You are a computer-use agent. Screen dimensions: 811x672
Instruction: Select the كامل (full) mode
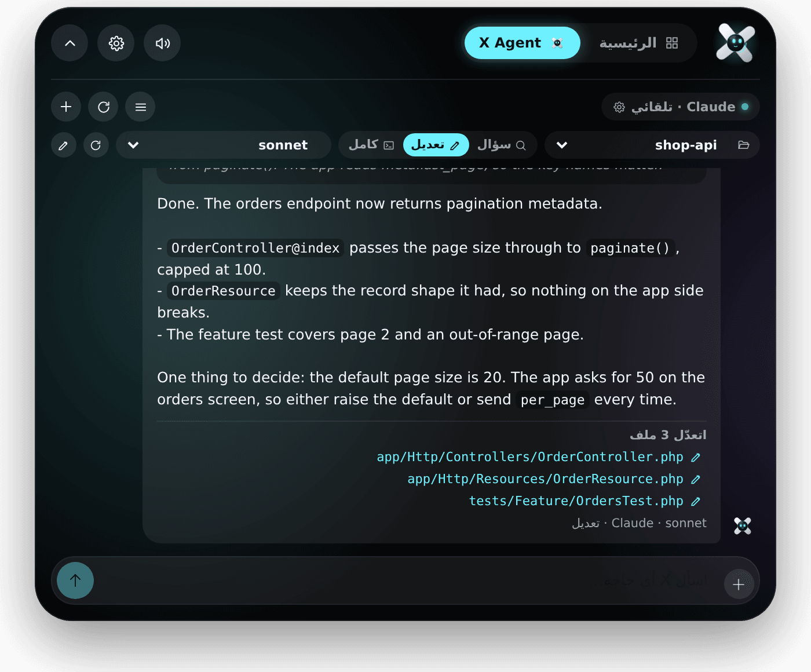[371, 145]
